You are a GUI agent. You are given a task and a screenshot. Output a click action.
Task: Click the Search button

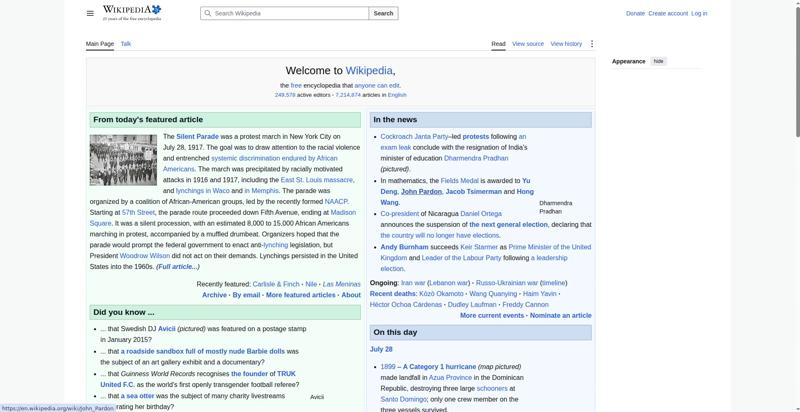(383, 13)
